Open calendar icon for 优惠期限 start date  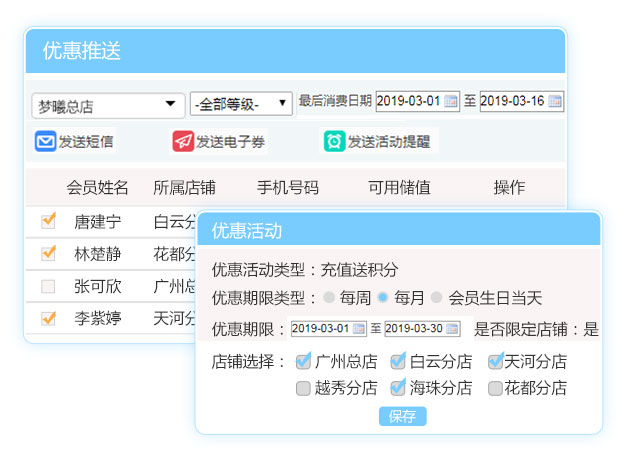pos(359,329)
